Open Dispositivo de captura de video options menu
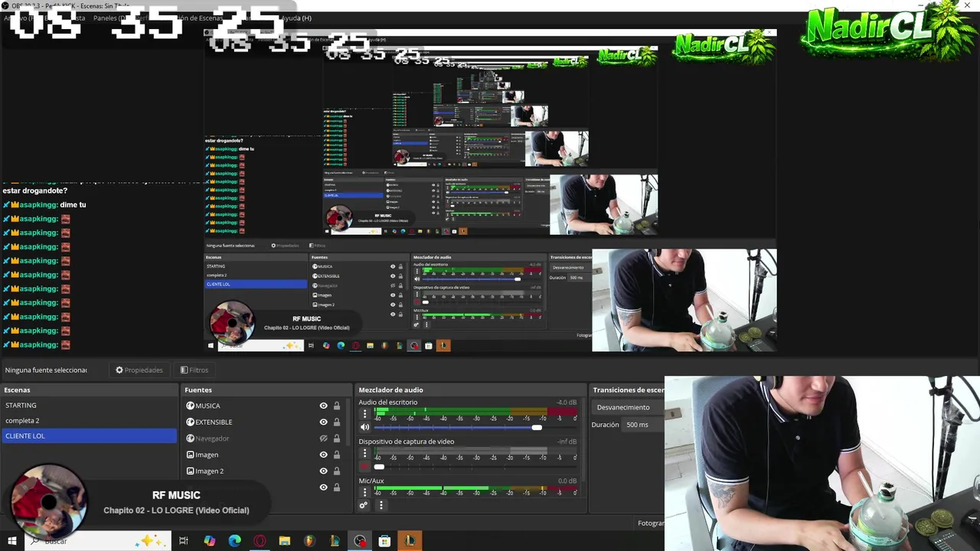Image resolution: width=980 pixels, height=551 pixels. coord(364,454)
